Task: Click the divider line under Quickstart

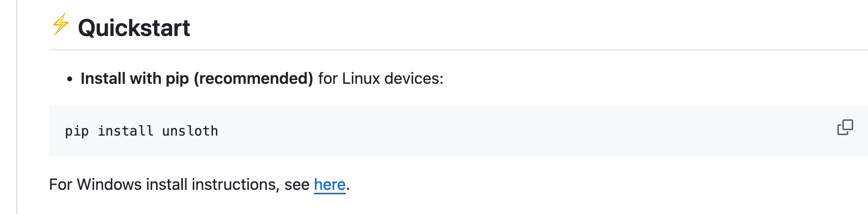Action: pos(445,50)
